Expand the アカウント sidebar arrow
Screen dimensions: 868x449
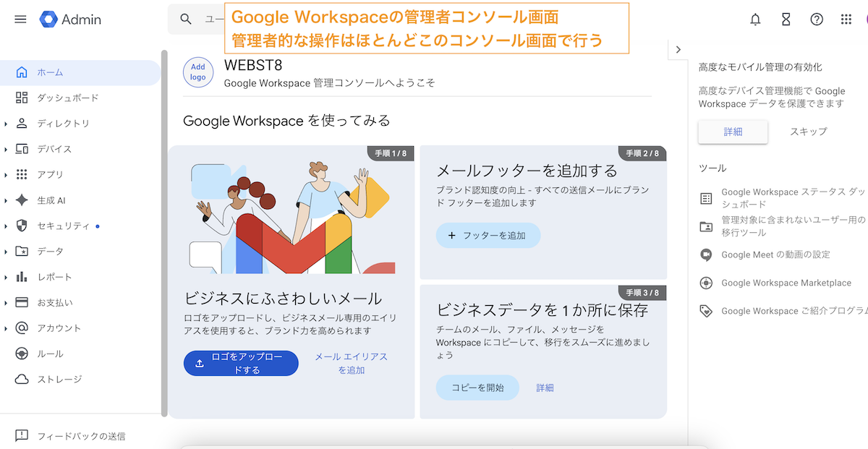click(x=6, y=328)
